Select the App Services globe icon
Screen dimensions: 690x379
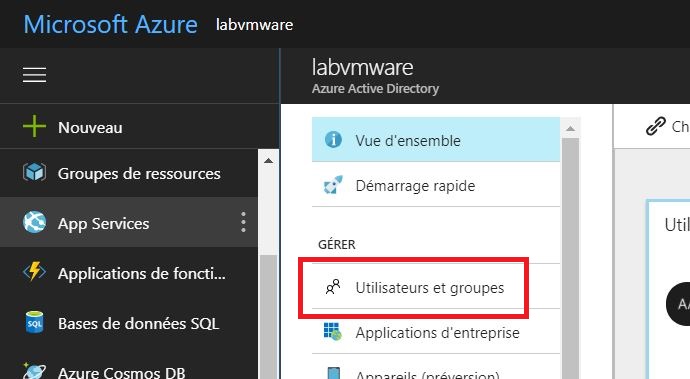(x=34, y=222)
